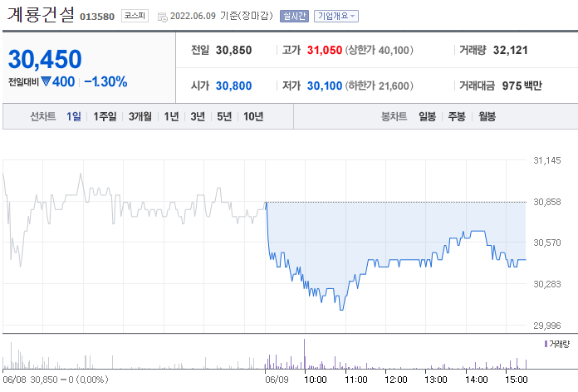578x392 pixels.
Task: Click the 선차트 label
Action: pos(42,116)
